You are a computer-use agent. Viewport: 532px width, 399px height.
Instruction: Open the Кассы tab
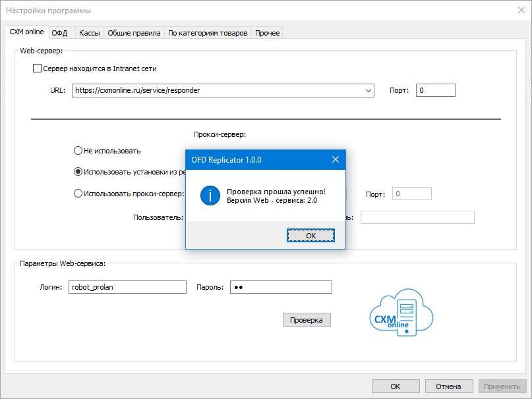point(89,33)
